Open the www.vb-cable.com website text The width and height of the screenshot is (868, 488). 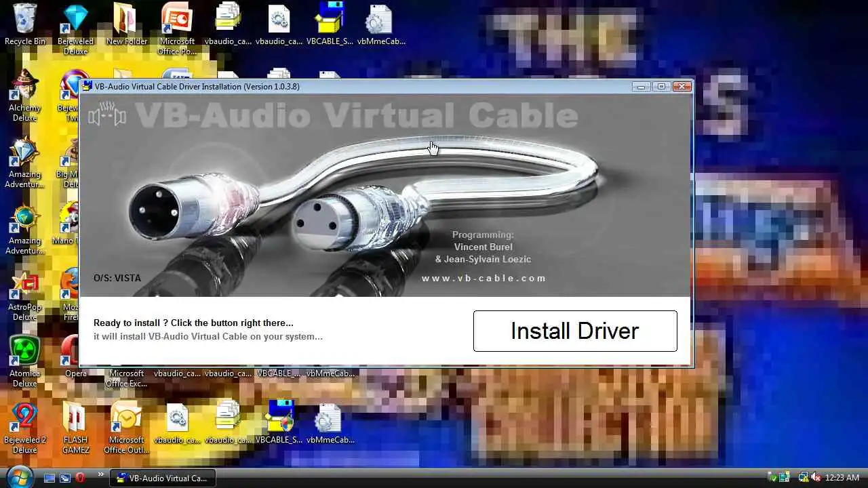484,278
